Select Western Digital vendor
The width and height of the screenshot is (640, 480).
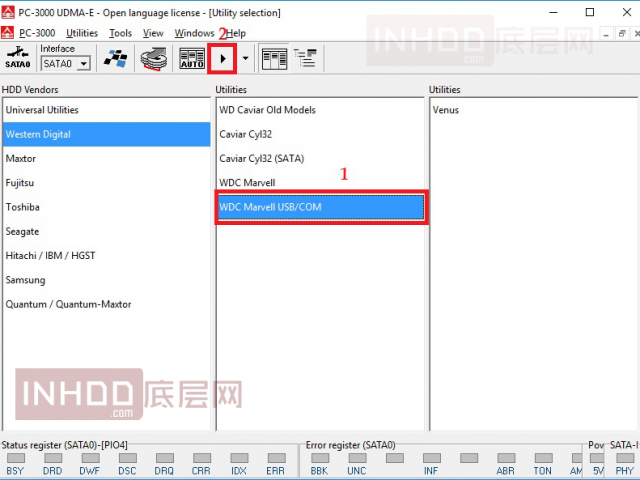[x=106, y=134]
